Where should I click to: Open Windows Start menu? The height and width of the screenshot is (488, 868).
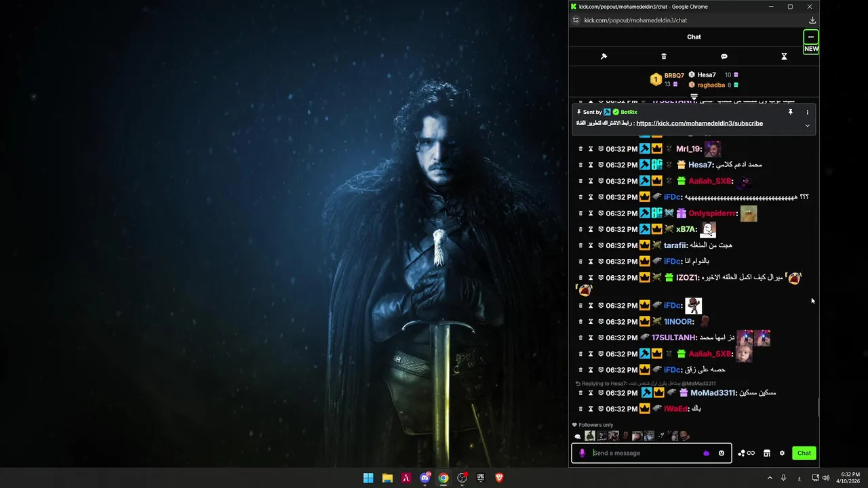click(368, 478)
